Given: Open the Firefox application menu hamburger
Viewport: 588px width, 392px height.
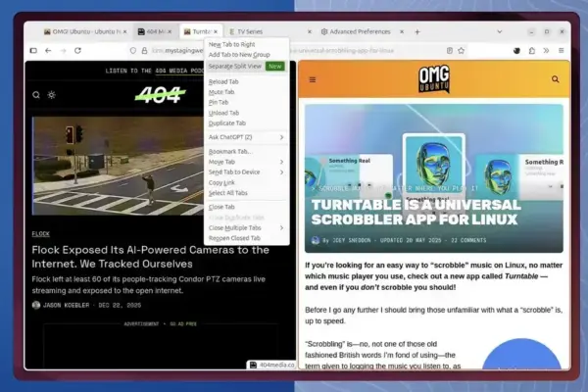Looking at the screenshot, I should [x=561, y=50].
